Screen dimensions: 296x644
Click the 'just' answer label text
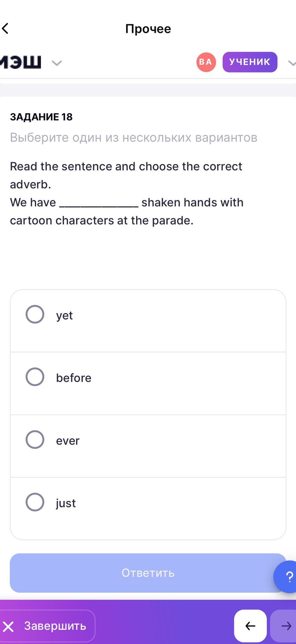(x=66, y=503)
